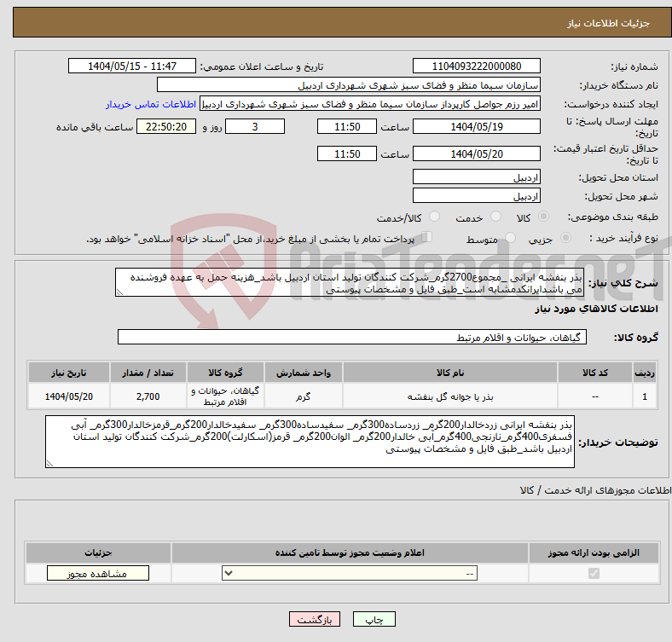Select the جزیی purchase type radio
This screenshot has height=642, width=672.
[565, 237]
